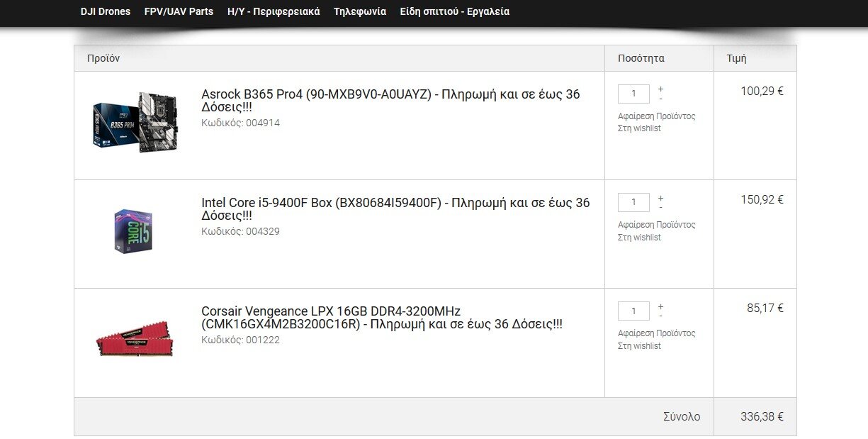Decrease quantity with minus for Intel Core i5-9400F
Viewport: 868px width, 439px height.
(x=660, y=207)
